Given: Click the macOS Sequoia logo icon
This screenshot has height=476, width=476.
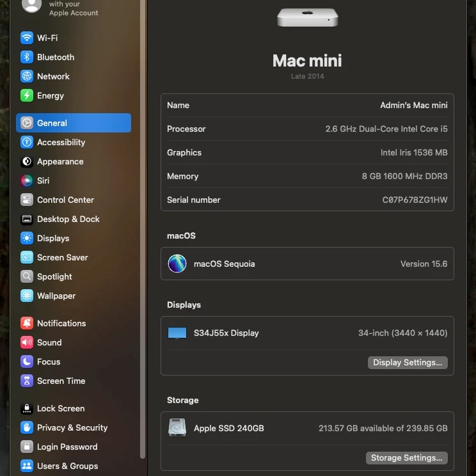Looking at the screenshot, I should point(177,264).
